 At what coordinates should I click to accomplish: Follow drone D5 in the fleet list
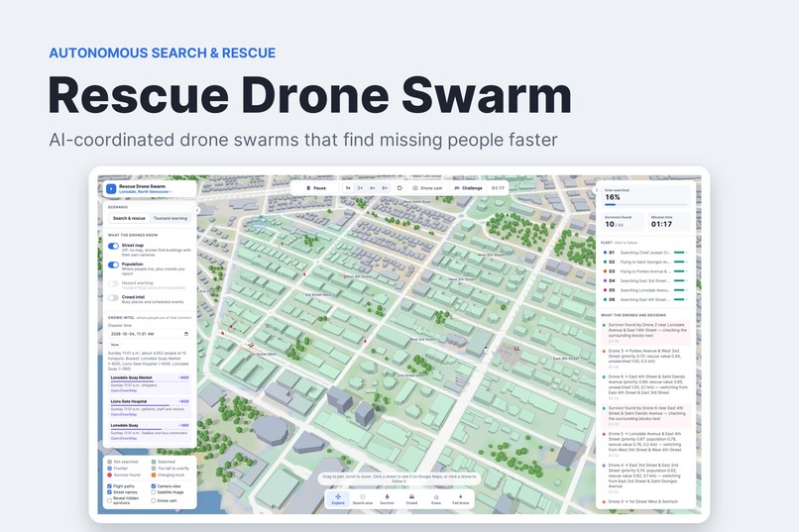pos(645,290)
